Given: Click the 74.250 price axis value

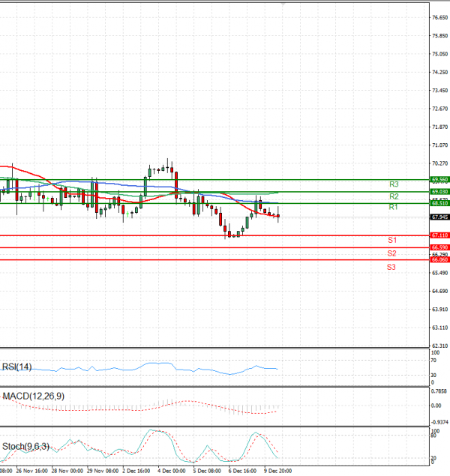Looking at the screenshot, I should click(x=440, y=72).
